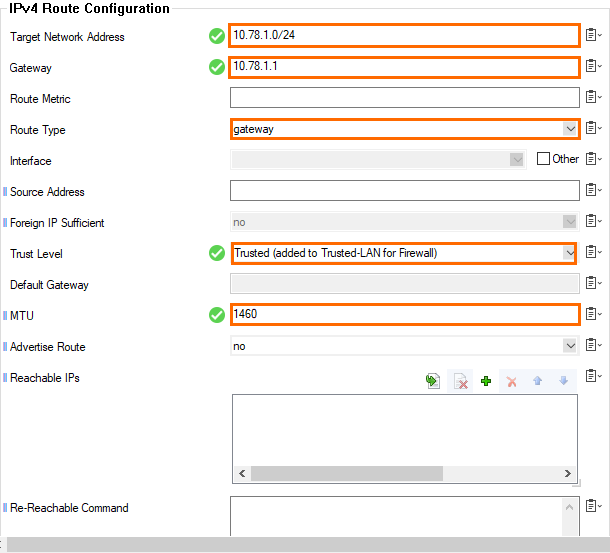Image resolution: width=610 pixels, height=553 pixels.
Task: Expand the Trust Level dropdown
Action: pos(570,253)
